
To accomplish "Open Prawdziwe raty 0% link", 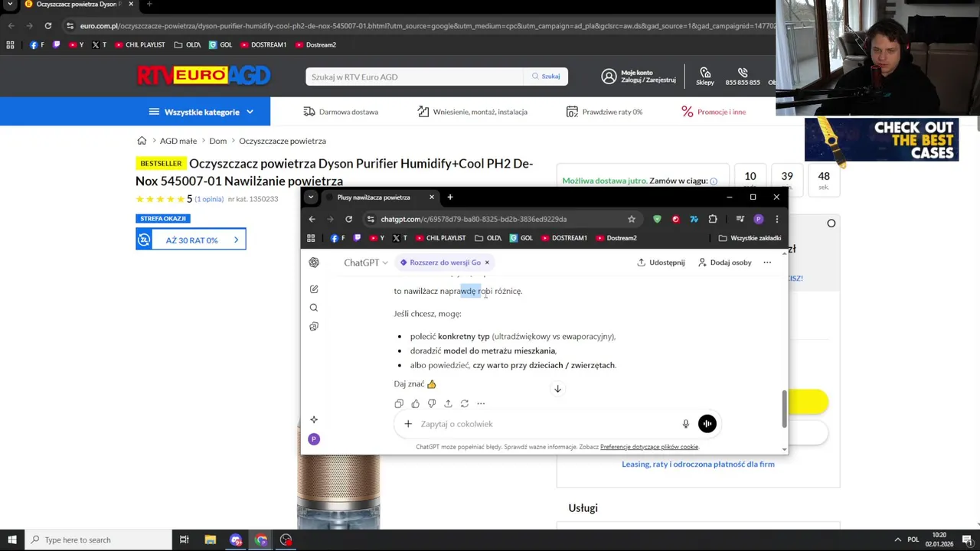I will click(x=604, y=112).
